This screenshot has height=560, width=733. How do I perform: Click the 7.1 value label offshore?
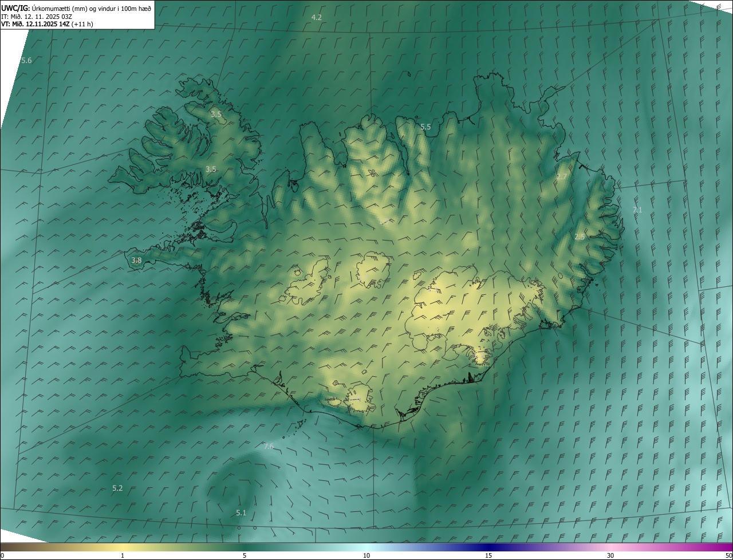coord(637,210)
